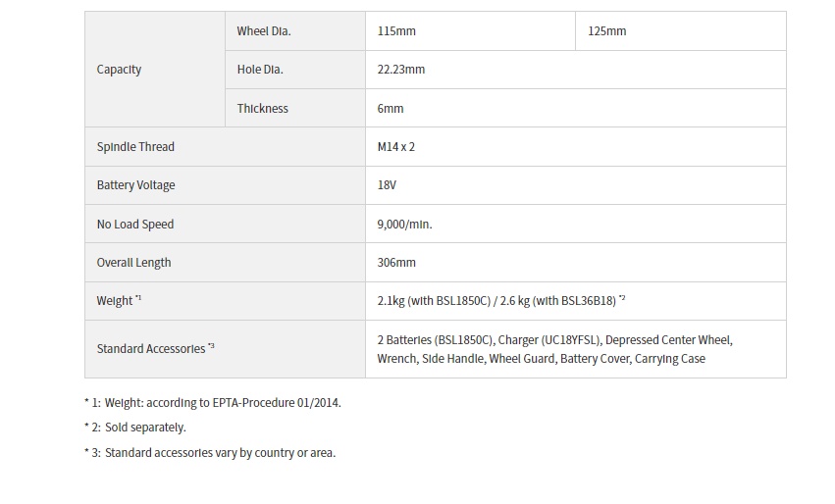The width and height of the screenshot is (835, 504).
Task: Select the Wheel Dia. label cell
Action: 295,31
